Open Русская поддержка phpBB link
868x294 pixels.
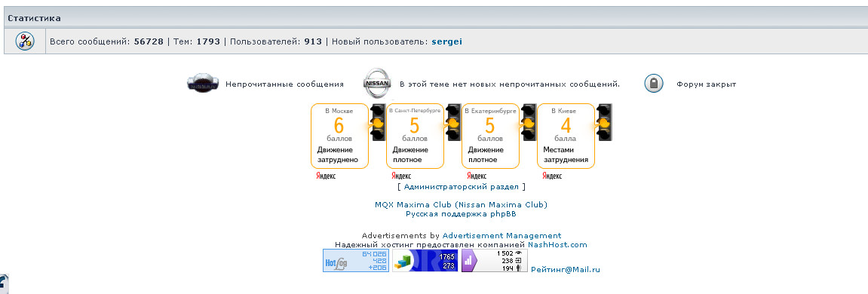tap(461, 213)
